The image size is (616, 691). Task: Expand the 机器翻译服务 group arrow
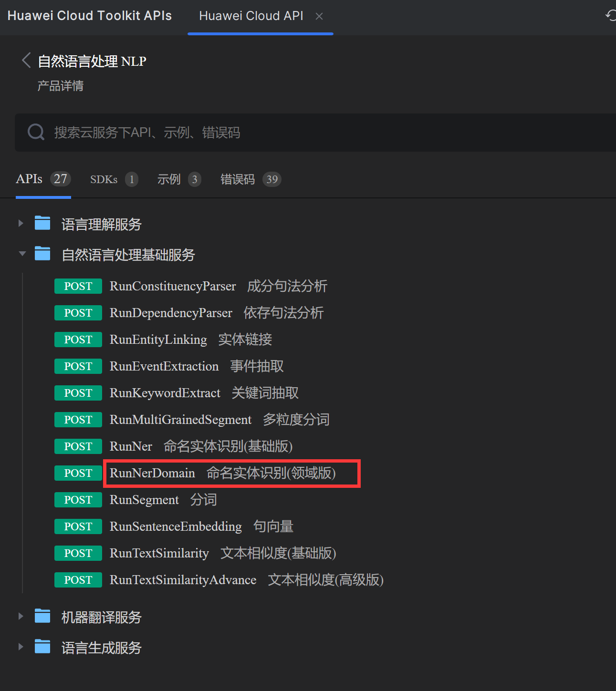pyautogui.click(x=21, y=616)
